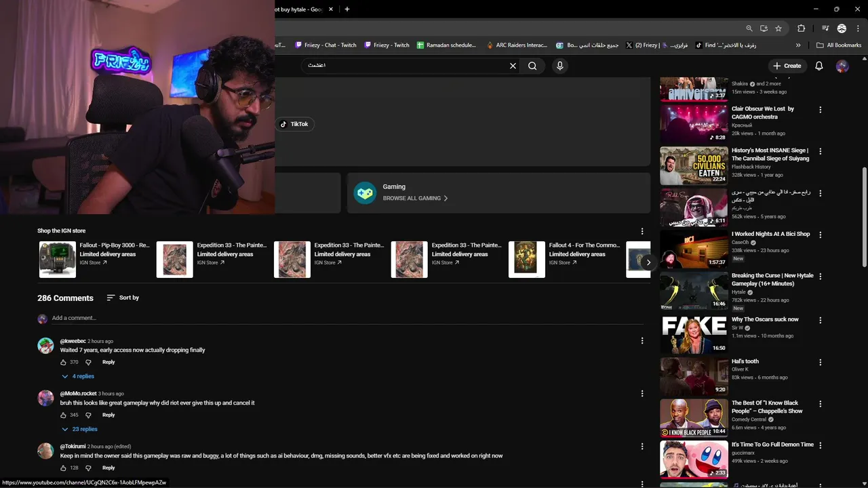
Task: Bookmark this page with the star icon
Action: pos(778,28)
